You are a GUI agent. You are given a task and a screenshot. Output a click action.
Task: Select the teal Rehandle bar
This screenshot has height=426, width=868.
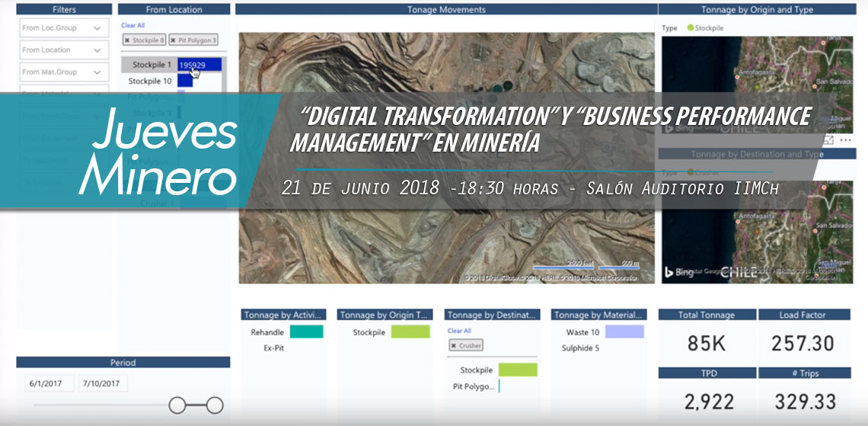tap(306, 332)
